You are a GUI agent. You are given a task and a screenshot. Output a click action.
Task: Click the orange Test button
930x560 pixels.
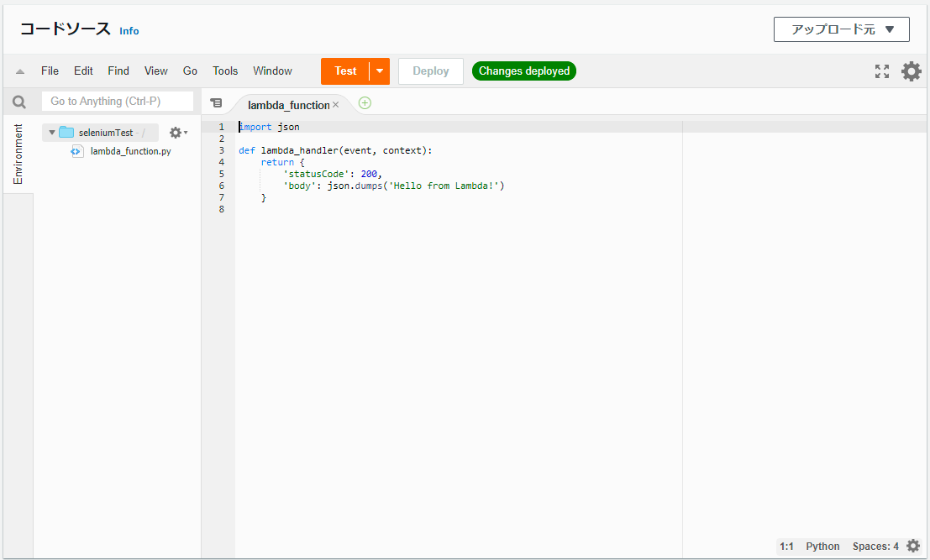click(345, 71)
